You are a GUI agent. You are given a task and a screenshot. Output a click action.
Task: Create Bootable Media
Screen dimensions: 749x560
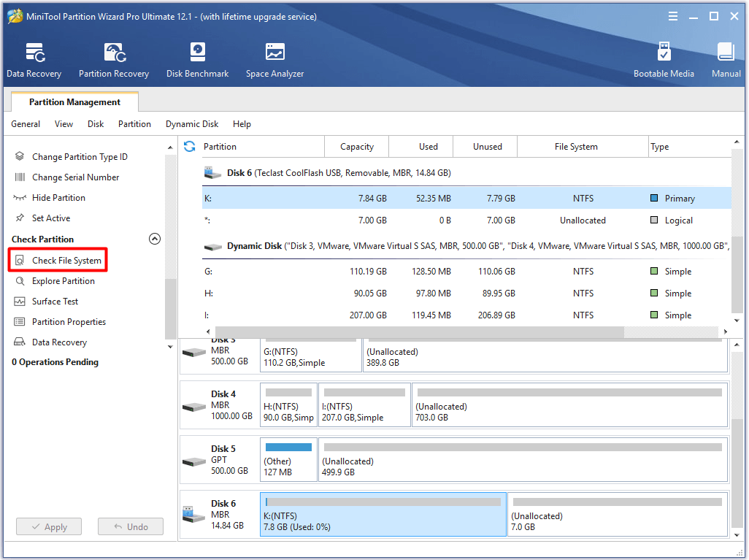(664, 60)
